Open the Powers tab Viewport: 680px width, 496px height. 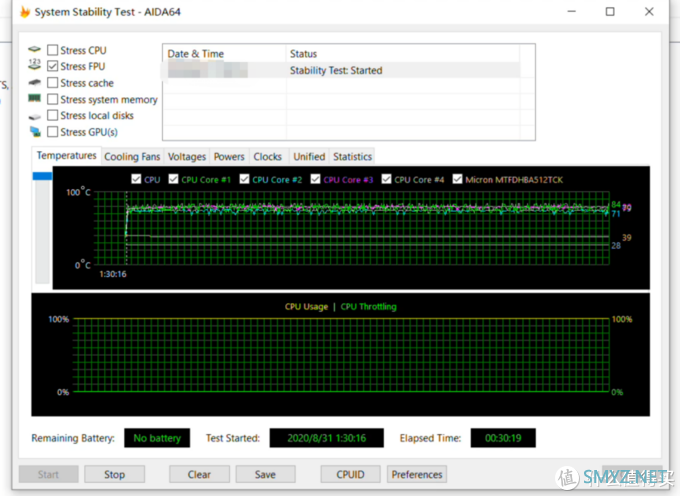coord(229,157)
